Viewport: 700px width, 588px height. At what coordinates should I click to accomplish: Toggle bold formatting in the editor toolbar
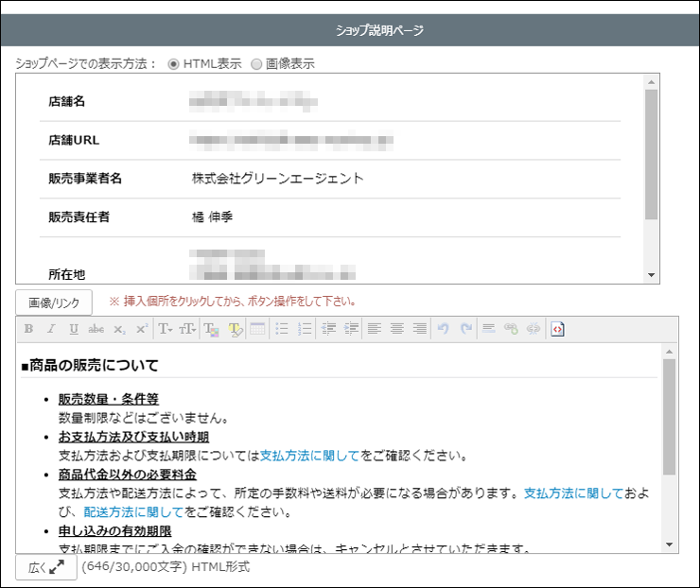pyautogui.click(x=29, y=329)
